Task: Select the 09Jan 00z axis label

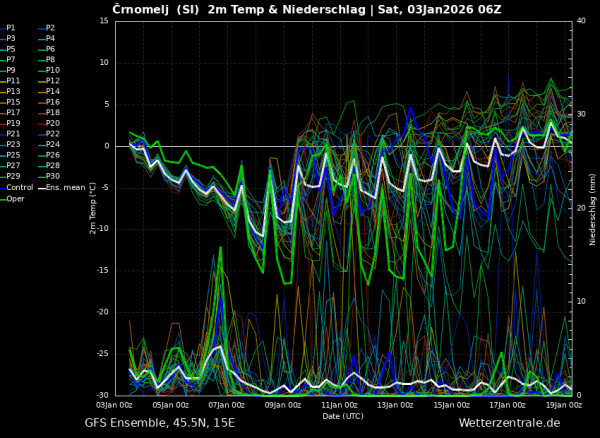Action: pyautogui.click(x=284, y=405)
